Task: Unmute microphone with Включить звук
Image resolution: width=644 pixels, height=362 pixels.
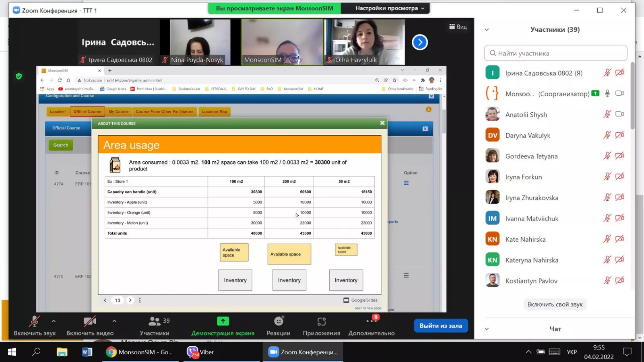Action: (x=35, y=321)
